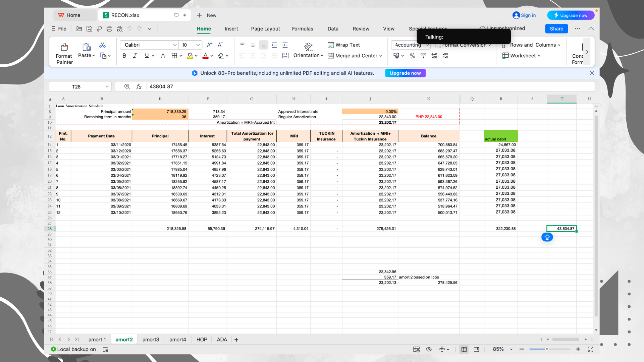The image size is (644, 362).
Task: Toggle eye protection mode in status bar
Action: [x=429, y=349]
